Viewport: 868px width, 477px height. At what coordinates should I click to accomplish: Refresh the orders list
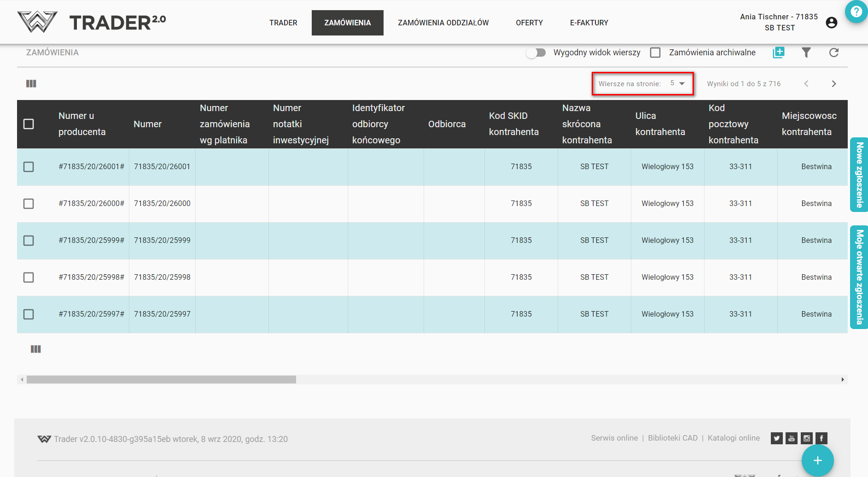tap(833, 53)
